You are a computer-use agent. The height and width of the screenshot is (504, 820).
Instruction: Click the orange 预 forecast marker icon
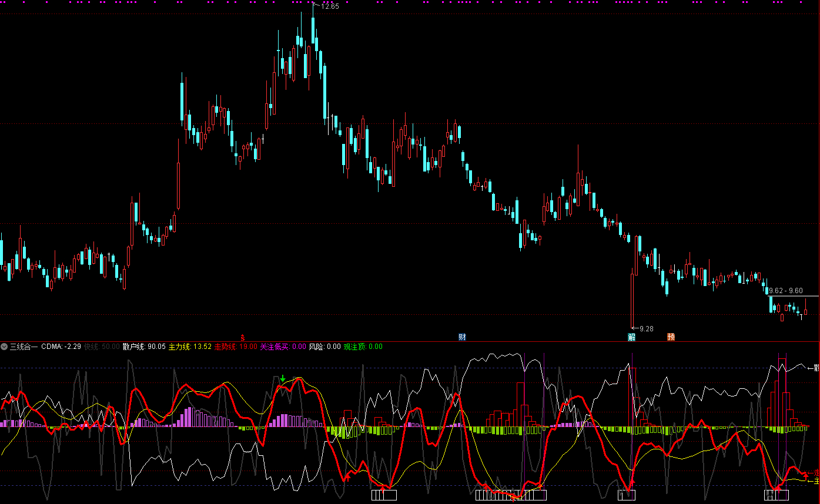point(671,337)
